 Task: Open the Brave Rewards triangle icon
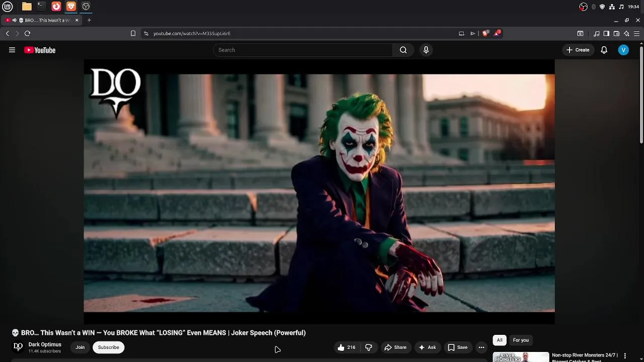pyautogui.click(x=498, y=33)
